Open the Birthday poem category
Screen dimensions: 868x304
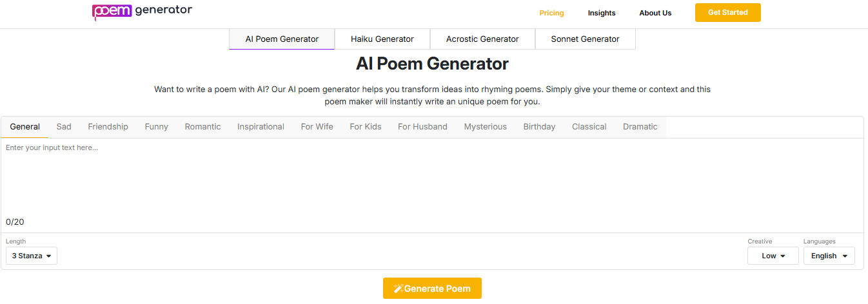click(539, 127)
